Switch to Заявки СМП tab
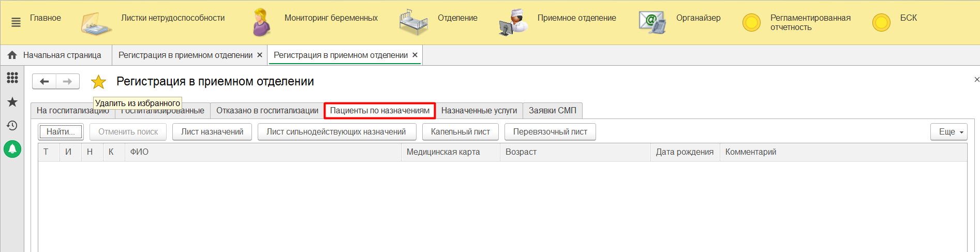The height and width of the screenshot is (252, 980). (x=552, y=111)
